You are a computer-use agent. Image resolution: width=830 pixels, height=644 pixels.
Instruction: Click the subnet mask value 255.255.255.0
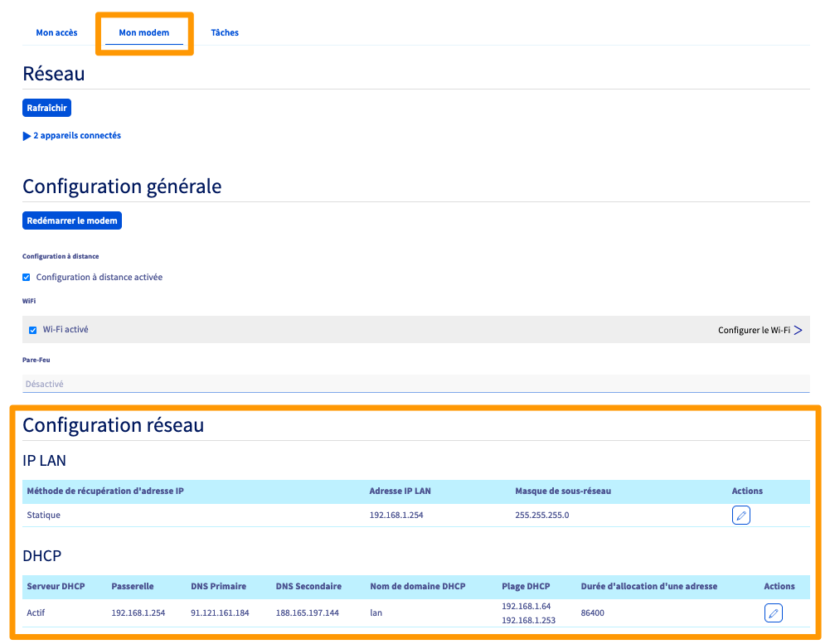click(x=541, y=515)
